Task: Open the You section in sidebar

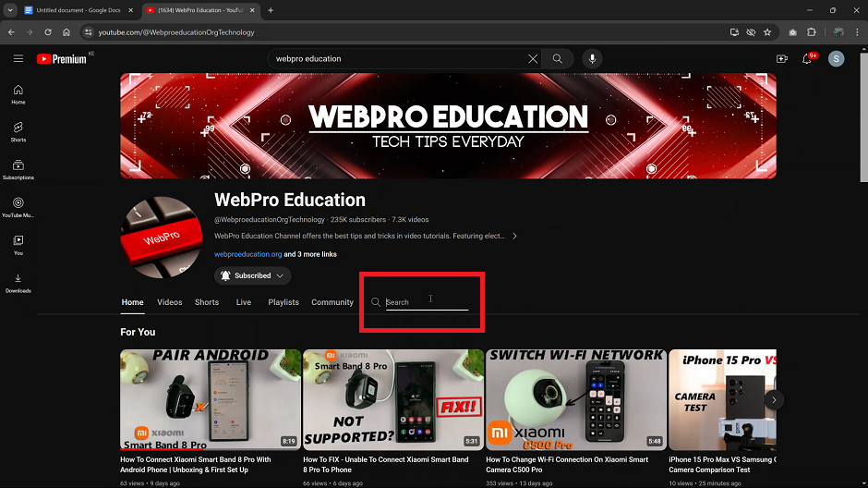Action: 18,245
